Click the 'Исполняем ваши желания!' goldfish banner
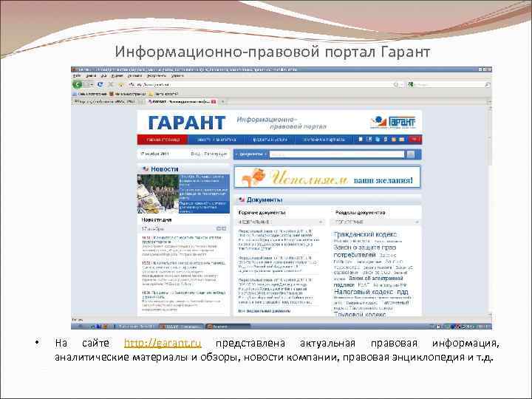This screenshot has width=532, height=399. pyautogui.click(x=327, y=177)
